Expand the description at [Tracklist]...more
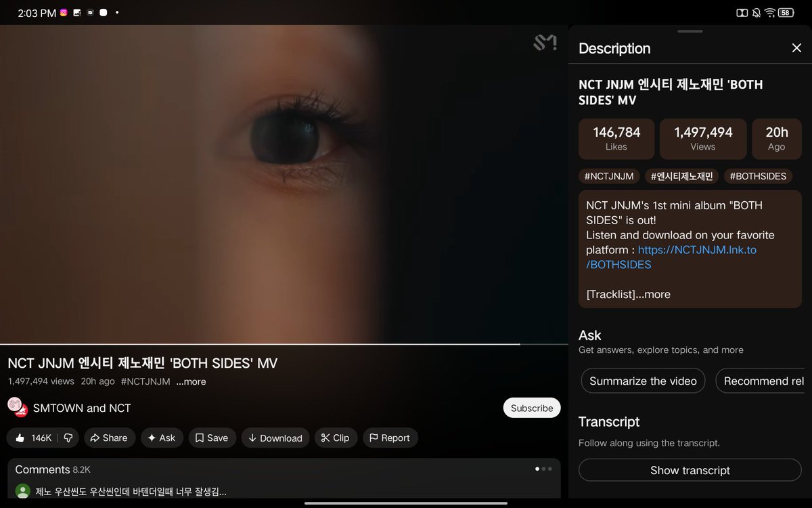The width and height of the screenshot is (812, 508). (629, 294)
